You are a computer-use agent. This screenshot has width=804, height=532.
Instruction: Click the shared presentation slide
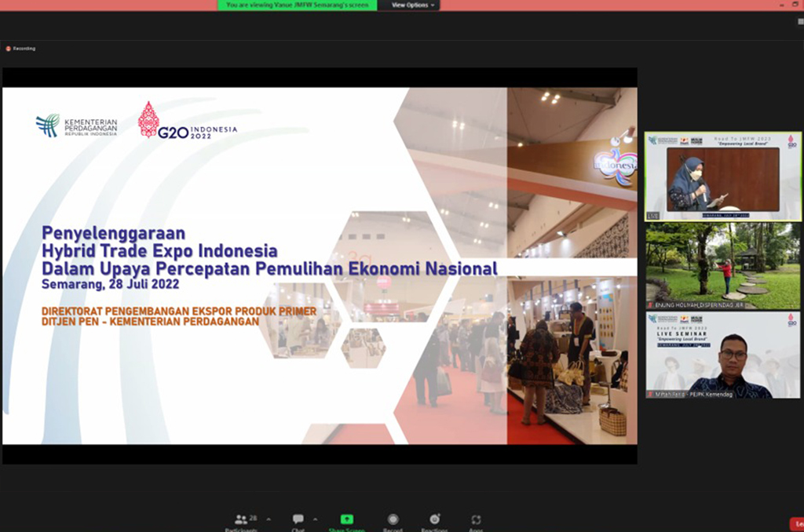tap(320, 265)
